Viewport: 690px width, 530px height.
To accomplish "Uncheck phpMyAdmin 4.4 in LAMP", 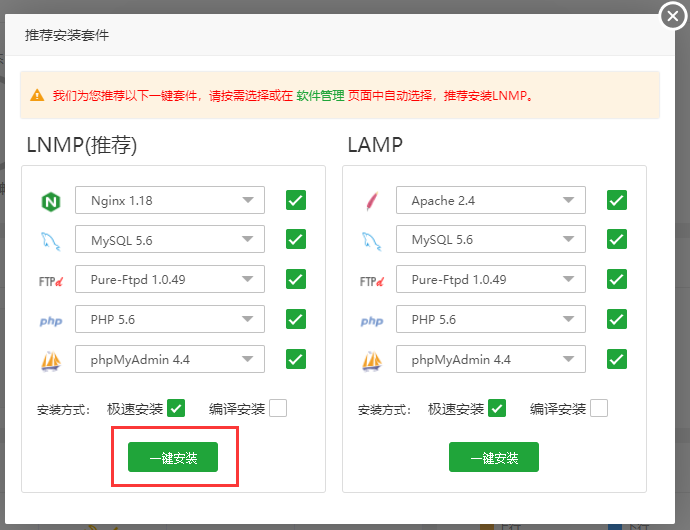I will tap(617, 359).
